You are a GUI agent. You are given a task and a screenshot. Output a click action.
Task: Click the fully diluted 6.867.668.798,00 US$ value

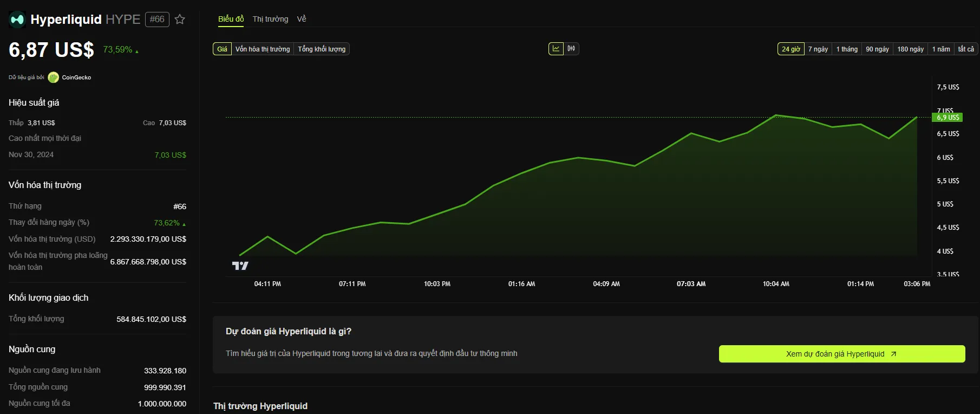click(x=148, y=262)
